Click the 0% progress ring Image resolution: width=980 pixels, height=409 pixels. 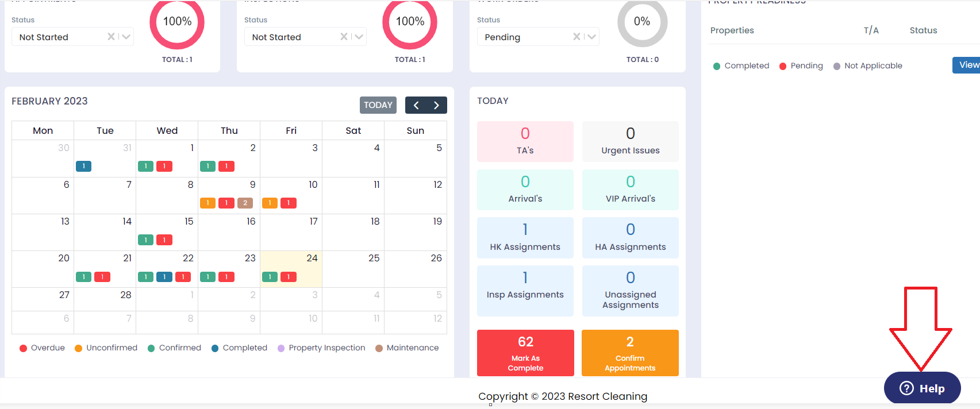click(642, 22)
